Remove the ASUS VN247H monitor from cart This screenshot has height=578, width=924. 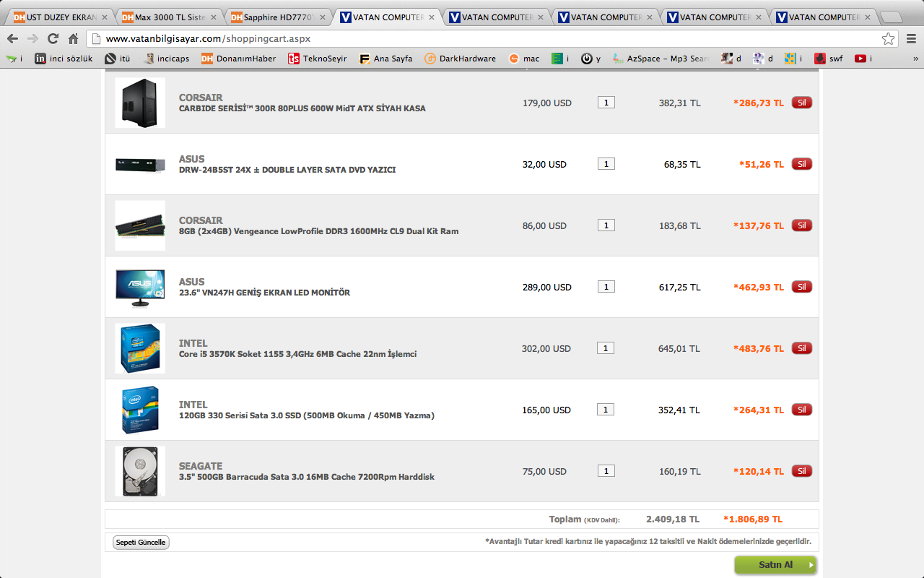coord(801,287)
